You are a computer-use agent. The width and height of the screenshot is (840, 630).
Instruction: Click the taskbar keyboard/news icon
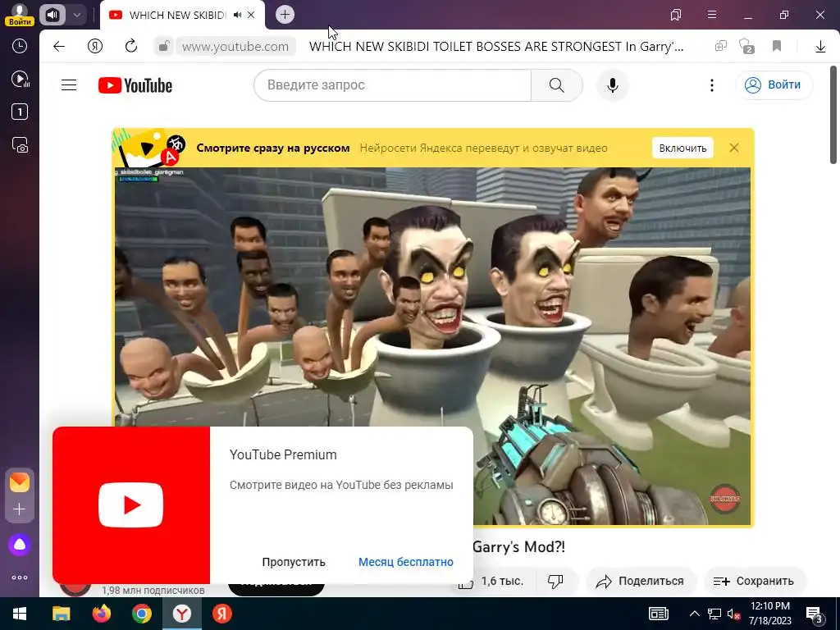pyautogui.click(x=659, y=614)
